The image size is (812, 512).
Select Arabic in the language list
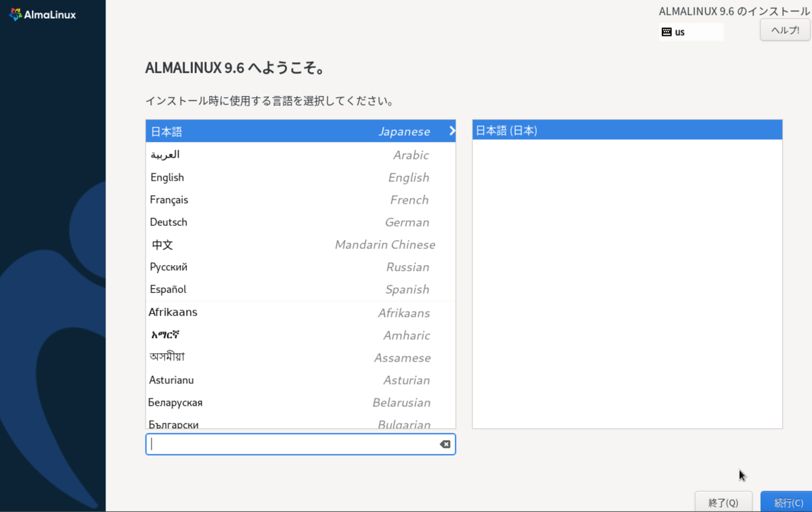(300, 155)
